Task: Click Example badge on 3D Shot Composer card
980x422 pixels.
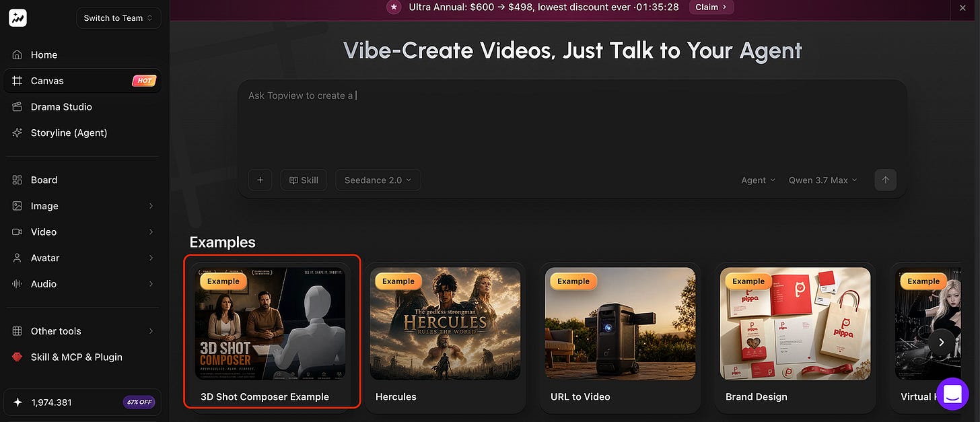Action: tap(223, 281)
